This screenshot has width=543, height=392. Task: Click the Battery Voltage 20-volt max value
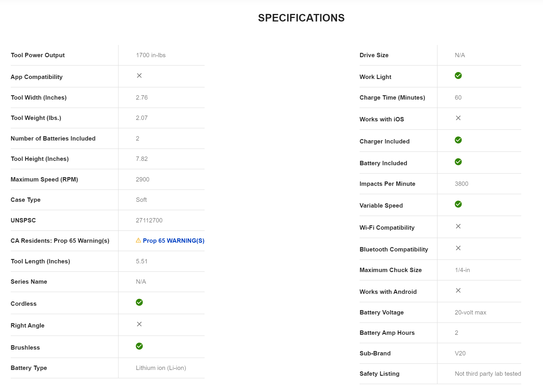pyautogui.click(x=470, y=312)
